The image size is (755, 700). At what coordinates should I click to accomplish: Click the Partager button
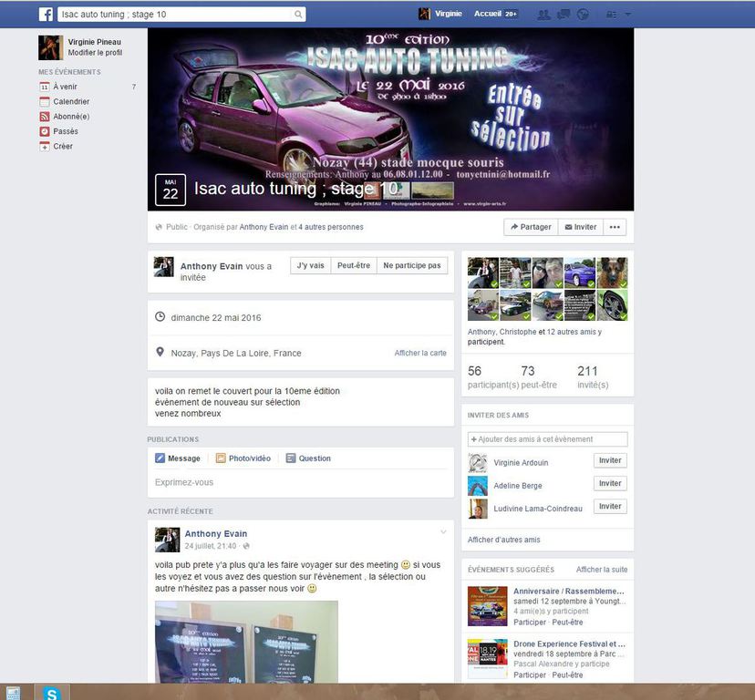(530, 227)
